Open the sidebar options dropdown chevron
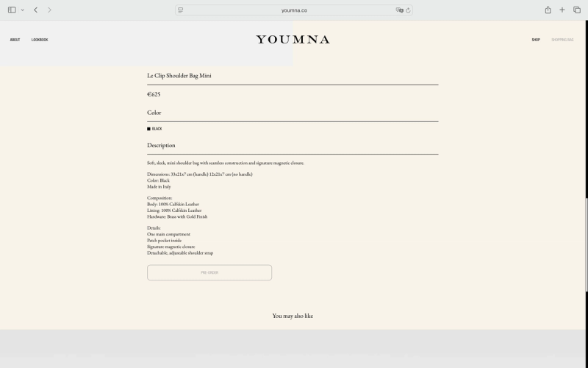The image size is (588, 368). (x=23, y=10)
